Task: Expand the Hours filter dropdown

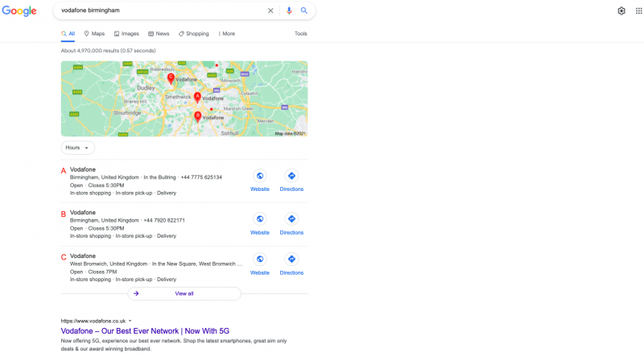Action: [x=77, y=147]
